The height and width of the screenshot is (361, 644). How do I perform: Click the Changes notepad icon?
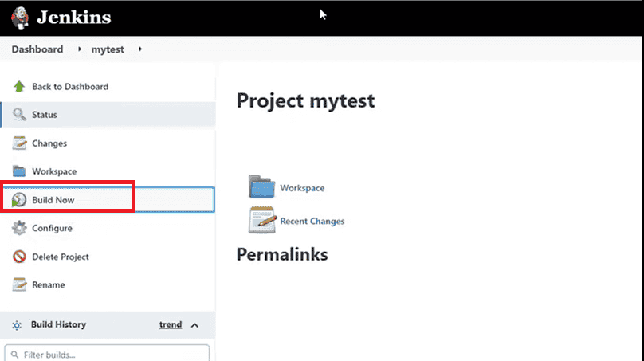(19, 143)
